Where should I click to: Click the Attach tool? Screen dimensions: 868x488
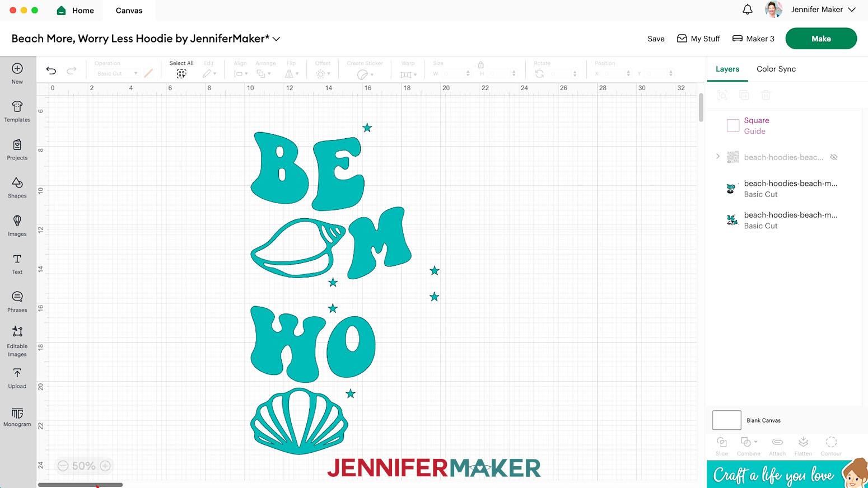click(777, 446)
